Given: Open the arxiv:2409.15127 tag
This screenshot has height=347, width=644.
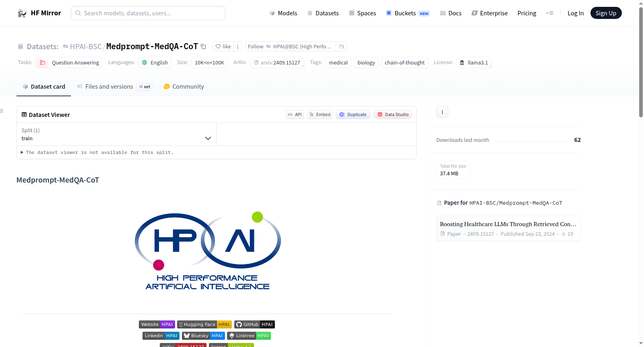Looking at the screenshot, I should 277,63.
